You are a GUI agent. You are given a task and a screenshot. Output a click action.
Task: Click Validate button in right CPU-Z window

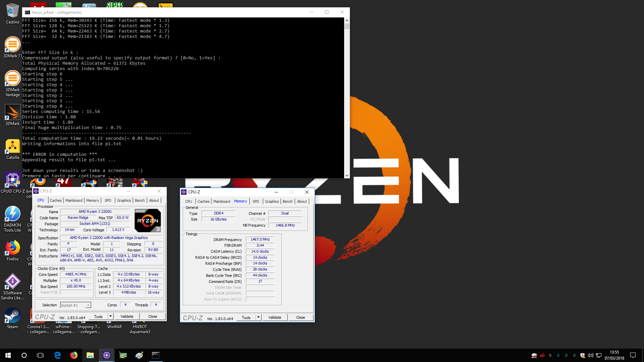tap(275, 317)
